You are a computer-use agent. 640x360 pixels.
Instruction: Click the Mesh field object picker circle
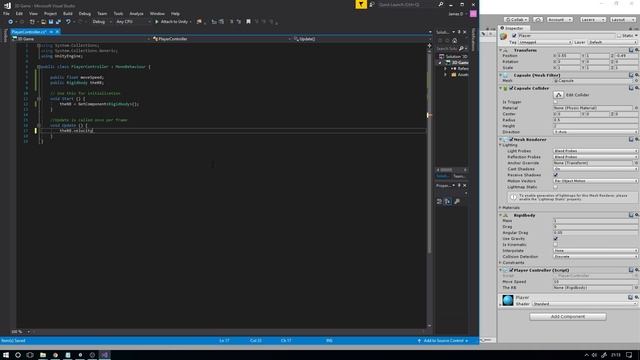click(x=636, y=81)
